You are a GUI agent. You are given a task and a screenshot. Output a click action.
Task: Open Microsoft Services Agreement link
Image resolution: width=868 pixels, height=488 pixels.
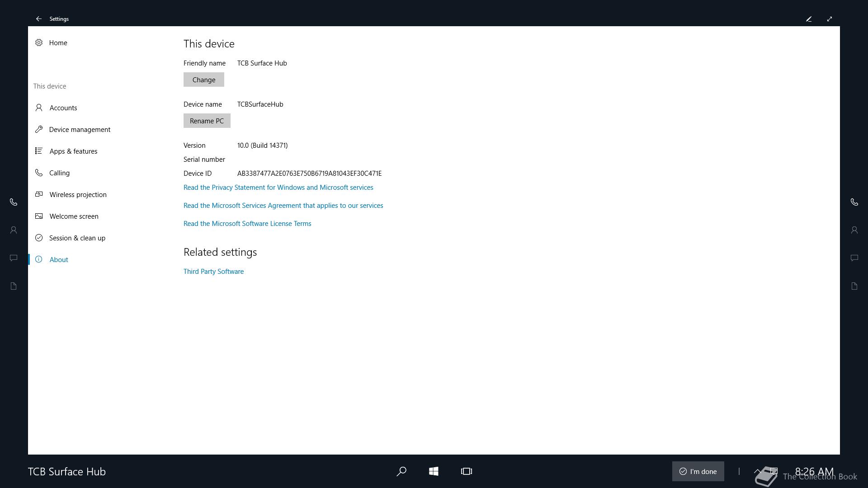coord(283,205)
